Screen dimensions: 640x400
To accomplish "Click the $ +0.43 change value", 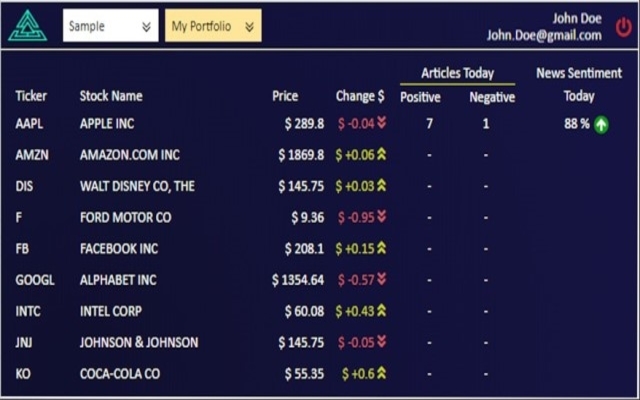I will point(355,311).
